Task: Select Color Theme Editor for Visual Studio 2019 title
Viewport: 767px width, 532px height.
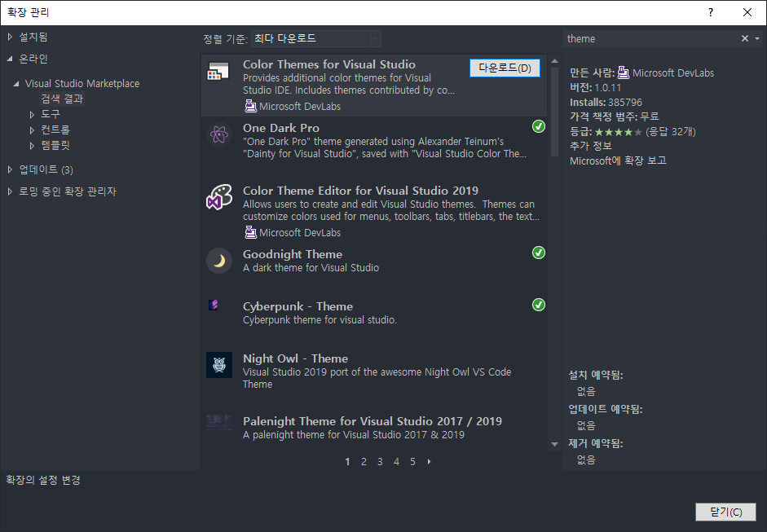Action: coord(360,191)
